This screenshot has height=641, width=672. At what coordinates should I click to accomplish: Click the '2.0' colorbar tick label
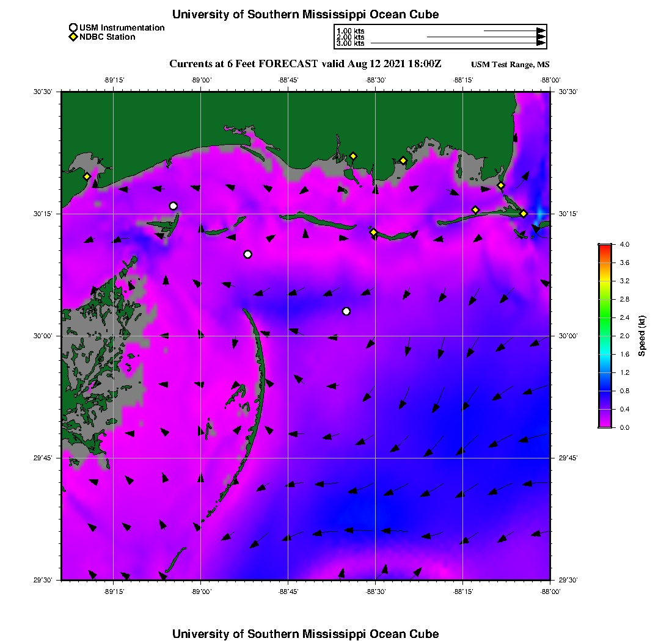click(624, 336)
